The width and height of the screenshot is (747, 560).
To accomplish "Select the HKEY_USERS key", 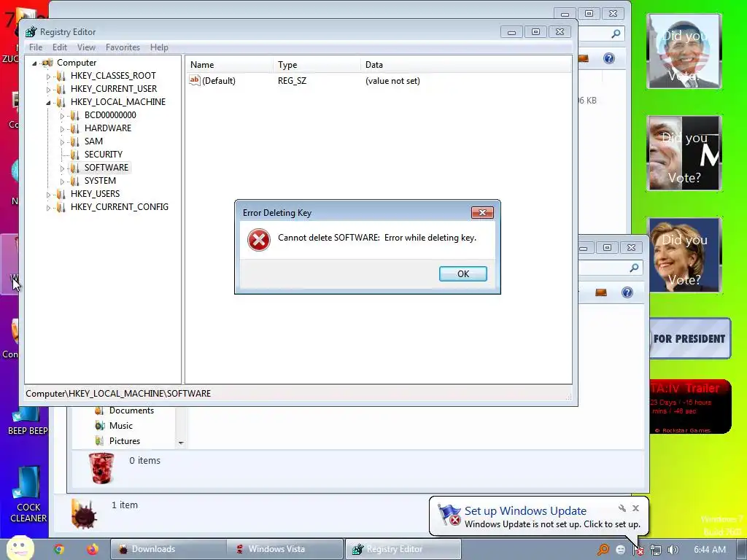I will pos(95,194).
